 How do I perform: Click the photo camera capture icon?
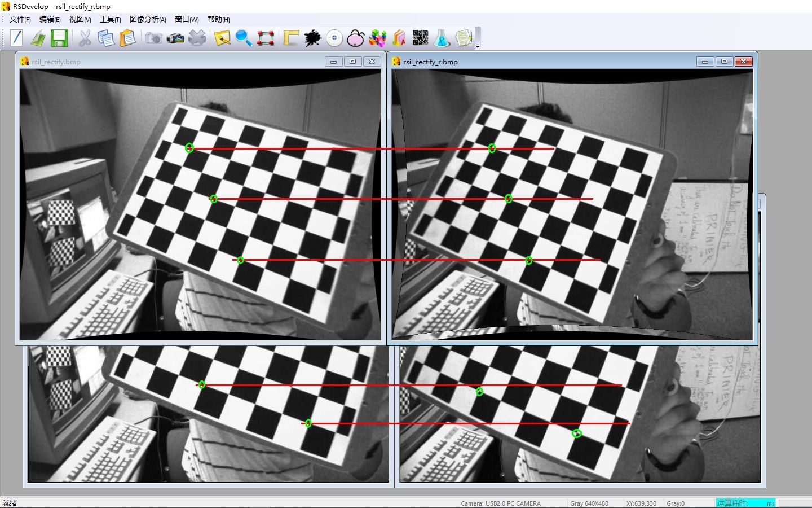(x=153, y=38)
